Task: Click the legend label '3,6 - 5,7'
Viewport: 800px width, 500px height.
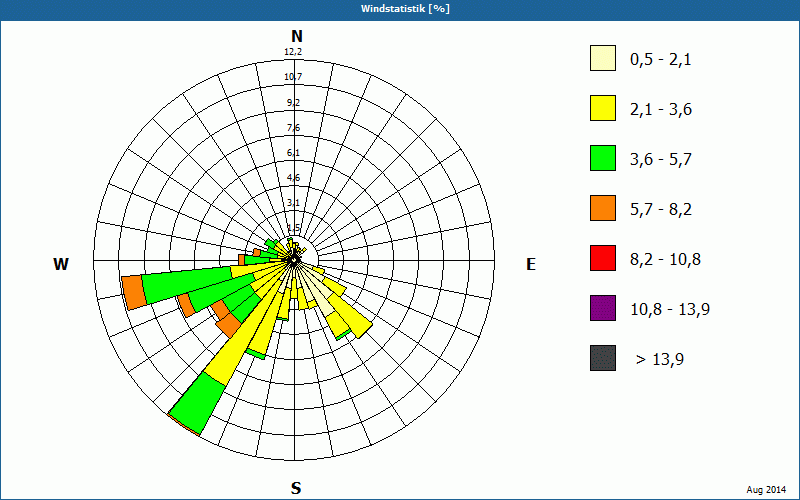Action: coord(661,160)
